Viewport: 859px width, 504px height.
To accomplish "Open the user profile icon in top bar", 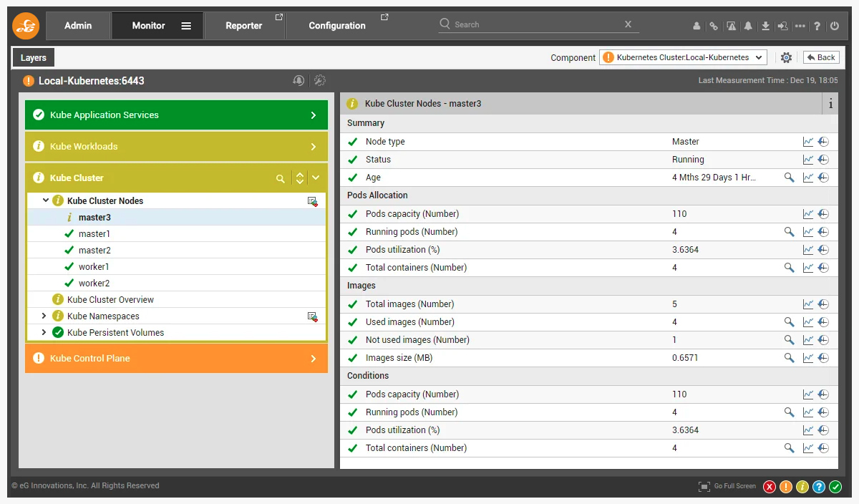I will pos(697,26).
